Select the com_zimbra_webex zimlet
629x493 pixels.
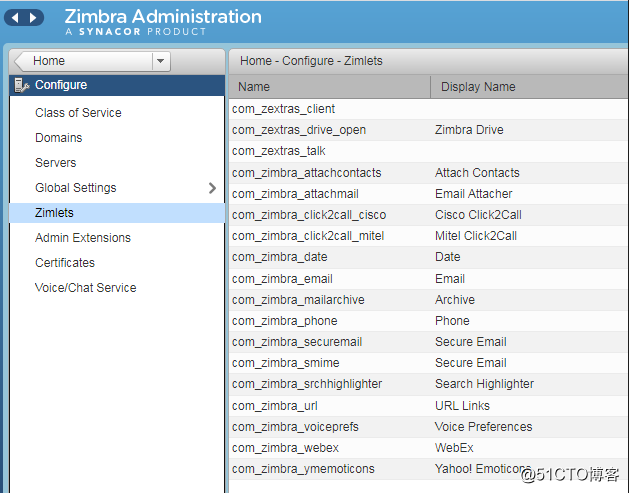pyautogui.click(x=285, y=448)
